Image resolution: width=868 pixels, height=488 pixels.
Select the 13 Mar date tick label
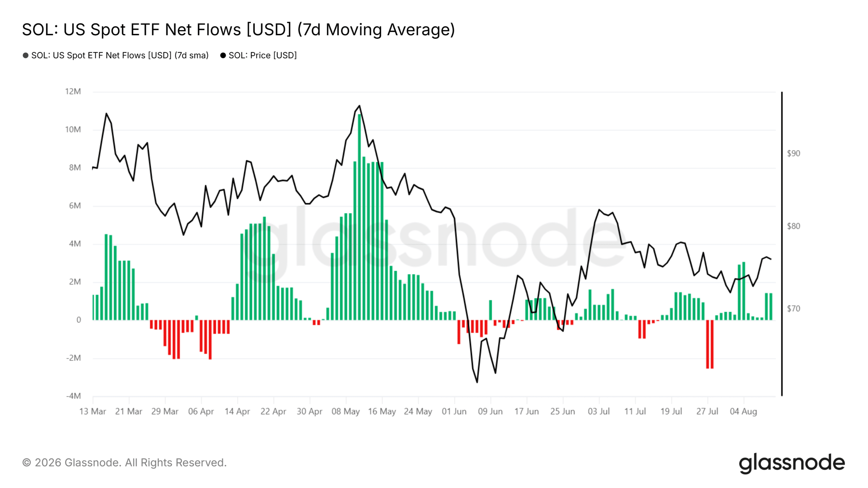click(93, 411)
